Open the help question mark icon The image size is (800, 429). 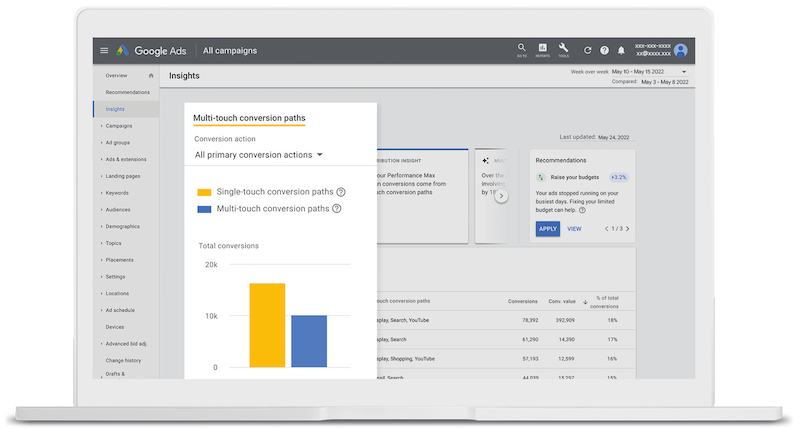click(604, 51)
